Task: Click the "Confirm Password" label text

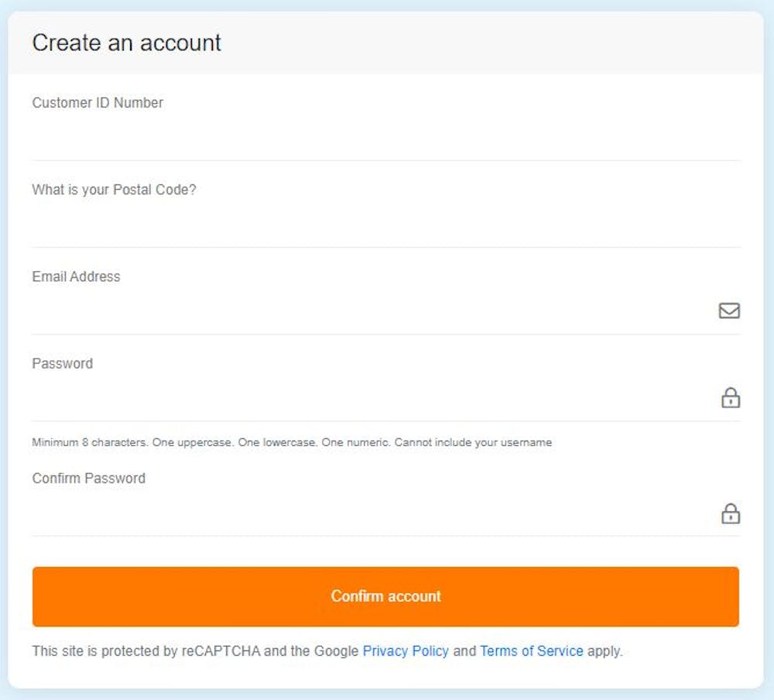Action: click(x=88, y=479)
